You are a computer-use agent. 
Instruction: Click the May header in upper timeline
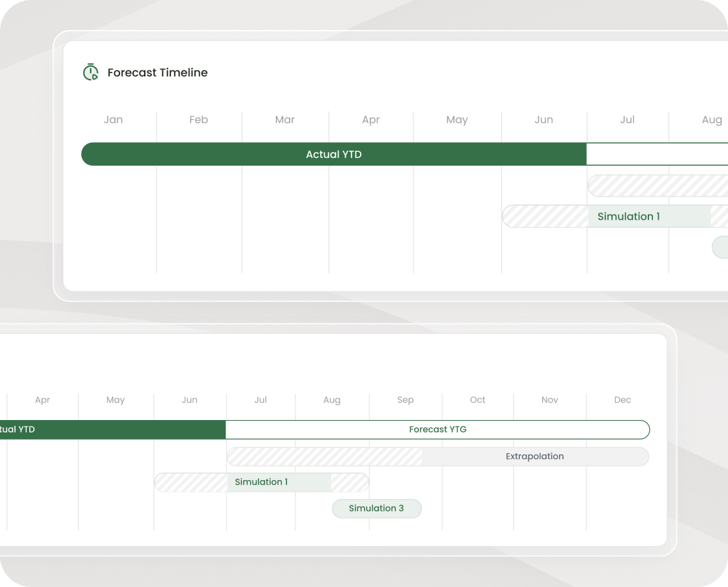pos(457,120)
